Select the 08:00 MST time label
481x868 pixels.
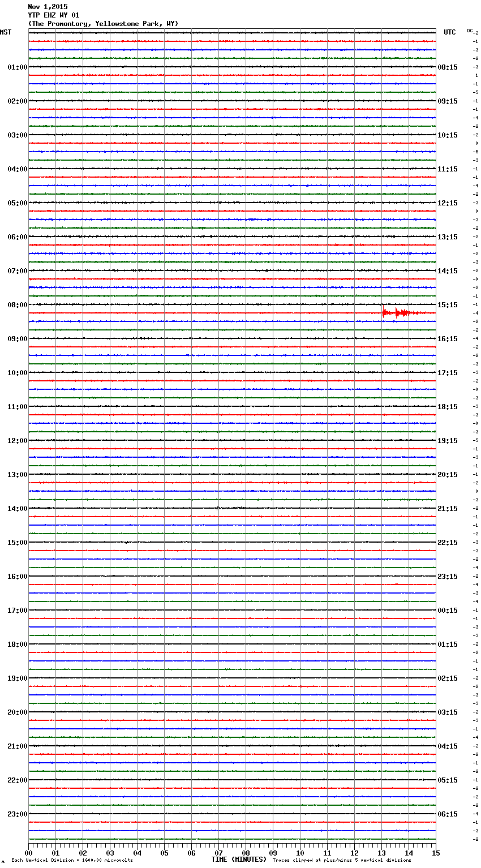pyautogui.click(x=17, y=305)
